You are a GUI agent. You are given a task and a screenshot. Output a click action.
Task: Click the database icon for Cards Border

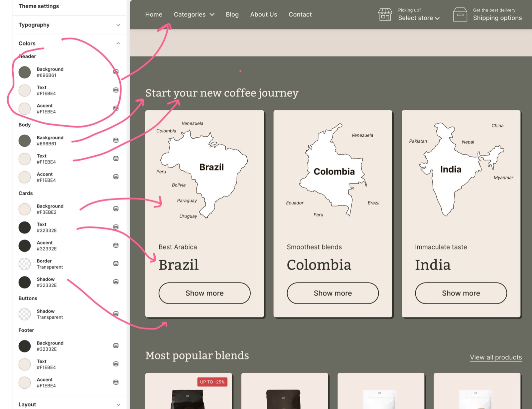point(116,264)
